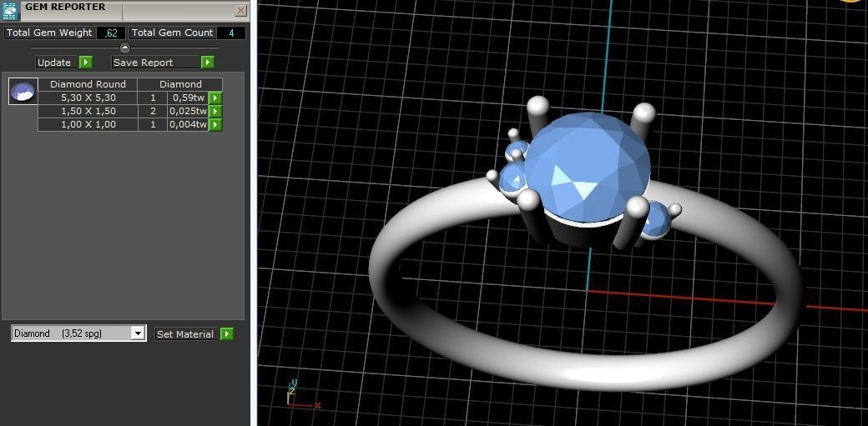Click the quantity 2 cell for 1,50 stones
Image resolution: width=868 pixels, height=426 pixels.
tap(153, 111)
